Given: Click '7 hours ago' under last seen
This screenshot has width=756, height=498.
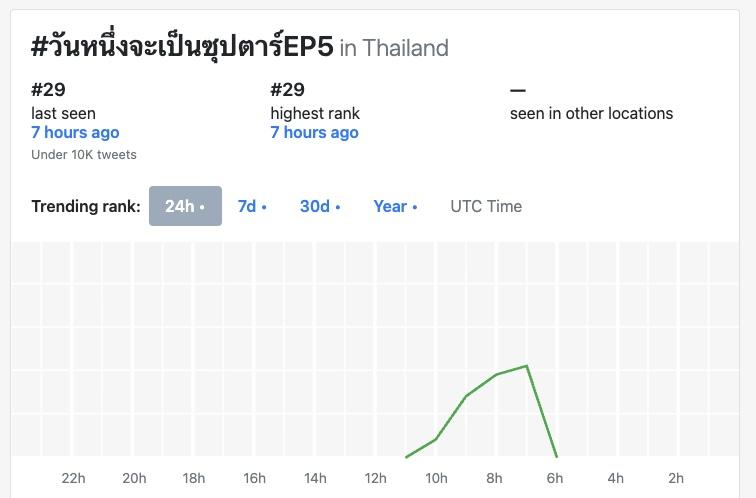Looking at the screenshot, I should tap(75, 132).
